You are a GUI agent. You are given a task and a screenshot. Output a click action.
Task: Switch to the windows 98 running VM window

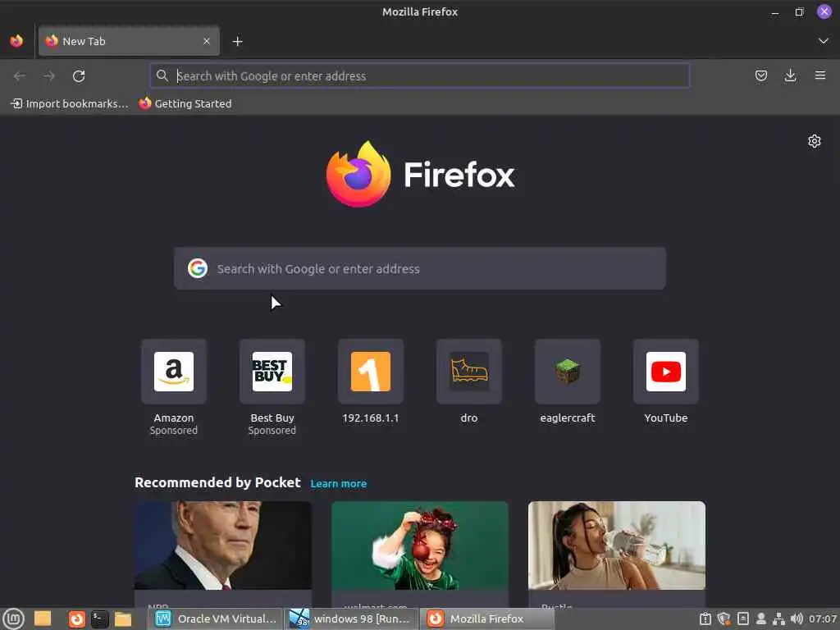pyautogui.click(x=351, y=619)
